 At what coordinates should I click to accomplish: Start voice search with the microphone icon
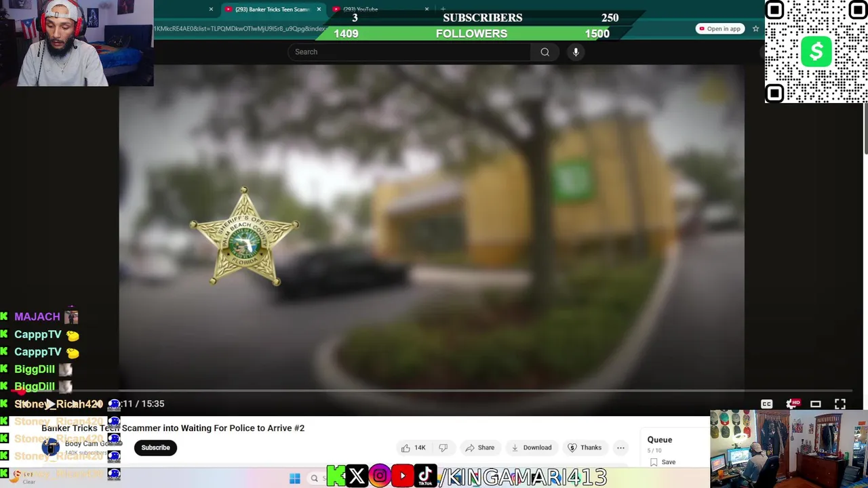(x=576, y=52)
